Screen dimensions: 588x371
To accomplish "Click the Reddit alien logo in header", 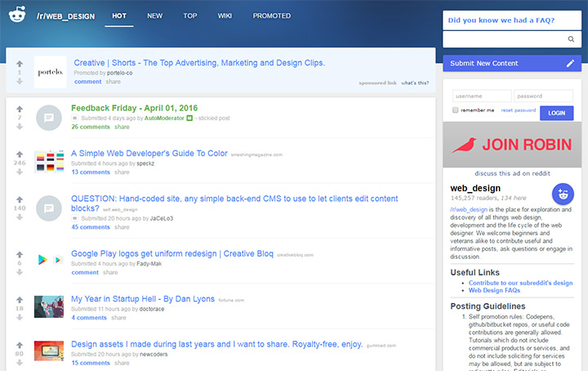I will pos(17,14).
